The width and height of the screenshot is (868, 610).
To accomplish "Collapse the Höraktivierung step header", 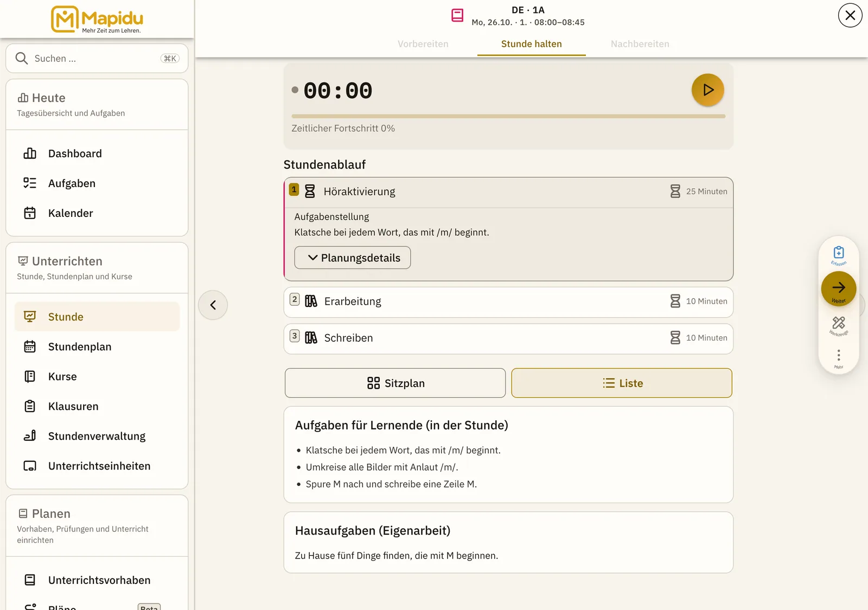I will click(508, 192).
